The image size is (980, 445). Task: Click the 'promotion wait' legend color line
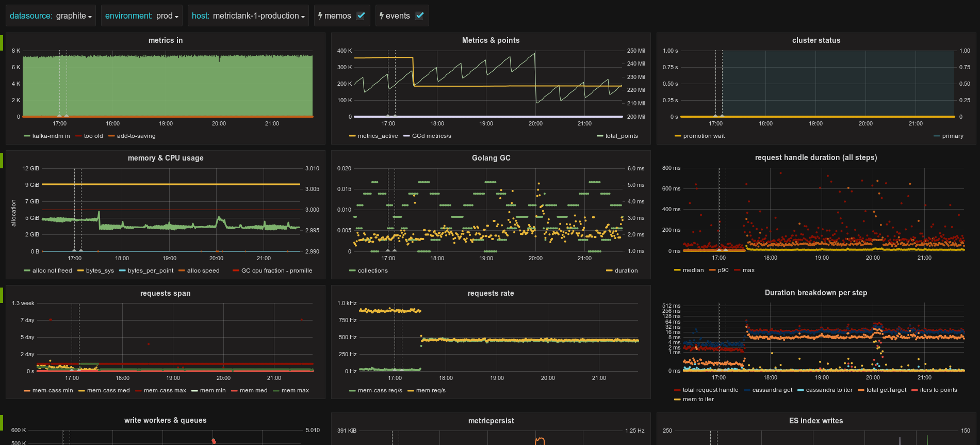tap(678, 136)
